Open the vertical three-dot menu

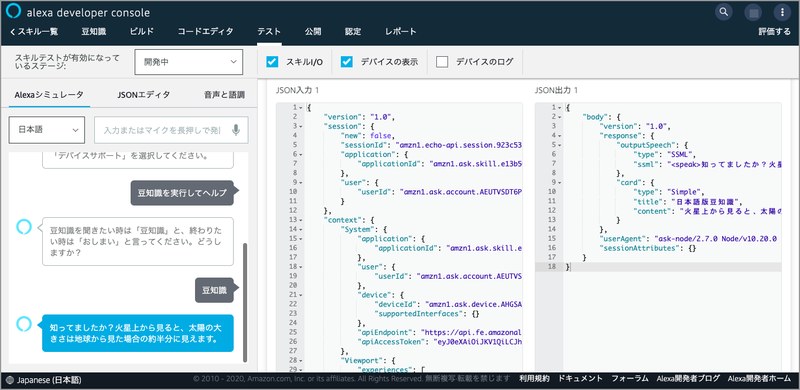pyautogui.click(x=782, y=12)
